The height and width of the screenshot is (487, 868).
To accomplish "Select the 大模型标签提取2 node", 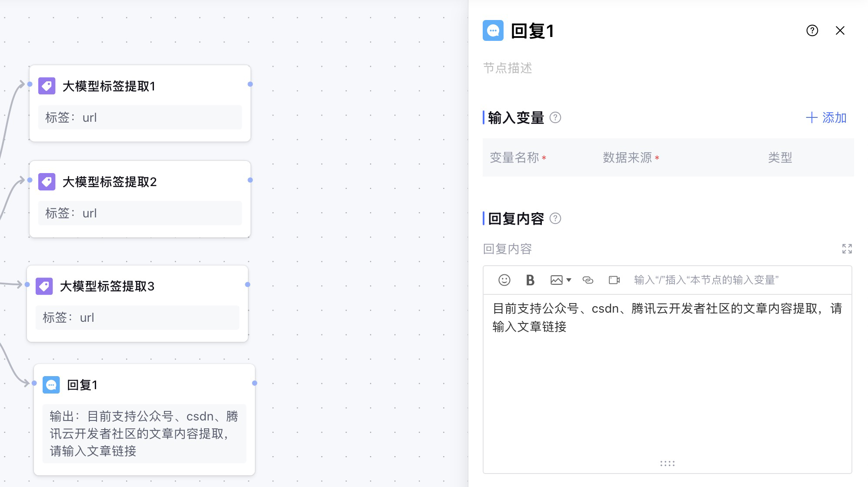I will 110,182.
